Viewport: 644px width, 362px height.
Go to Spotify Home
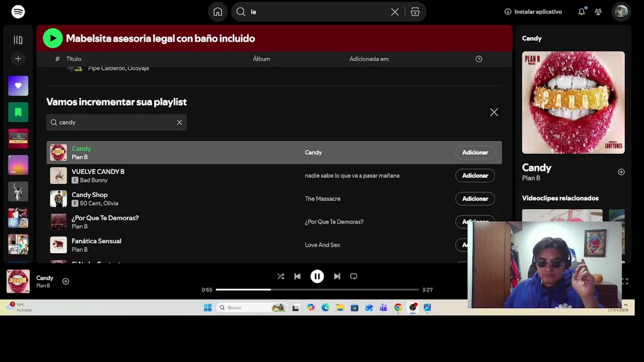217,12
